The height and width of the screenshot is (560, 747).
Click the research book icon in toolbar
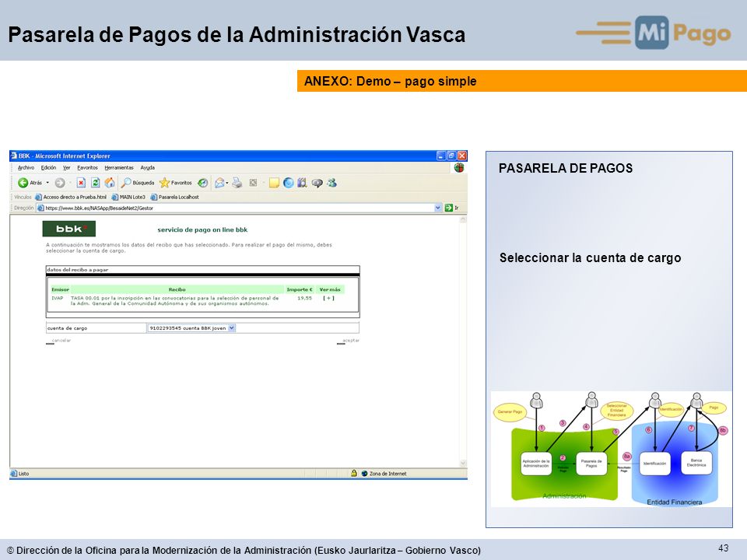tap(302, 182)
